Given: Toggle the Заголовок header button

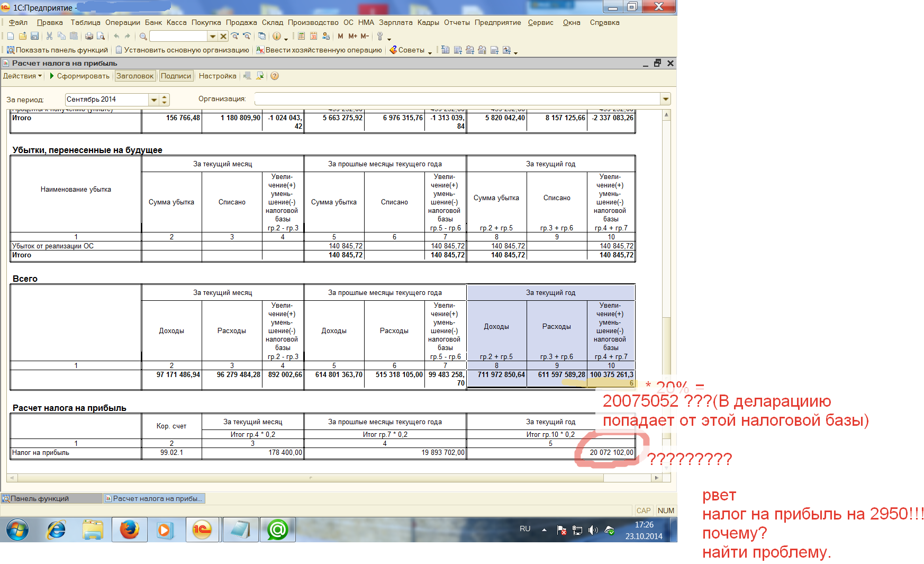Looking at the screenshot, I should (135, 76).
